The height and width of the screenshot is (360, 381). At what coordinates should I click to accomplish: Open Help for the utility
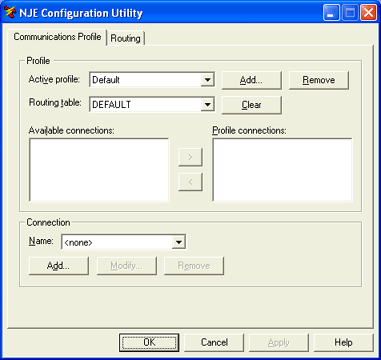tap(344, 343)
